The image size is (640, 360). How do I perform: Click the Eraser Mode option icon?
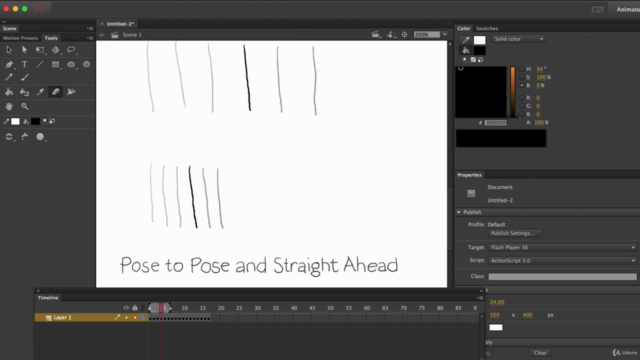[9, 137]
